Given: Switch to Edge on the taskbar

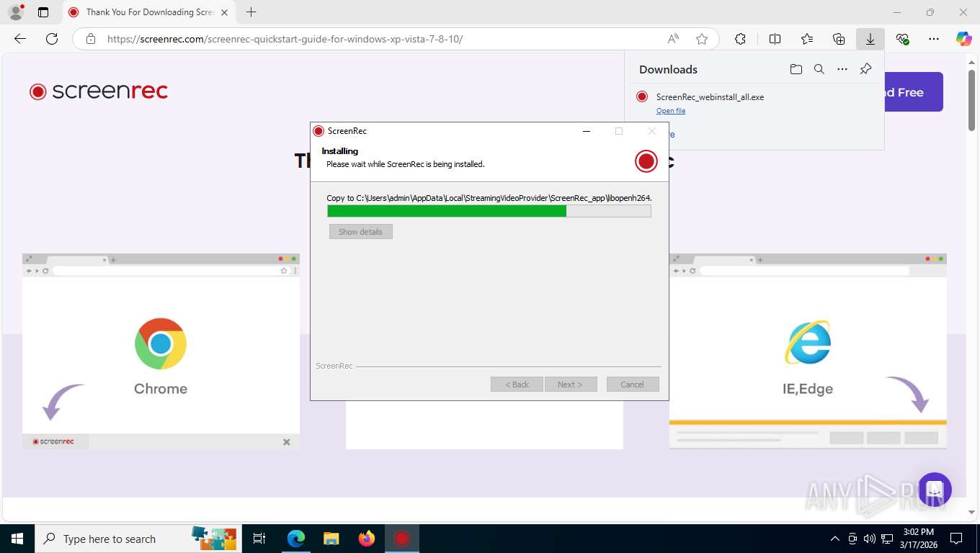Looking at the screenshot, I should (x=296, y=539).
